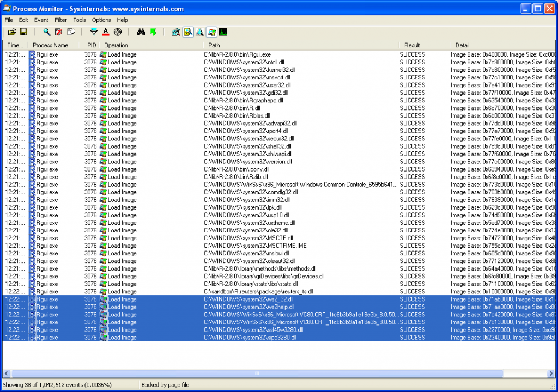Image resolution: width=558 pixels, height=392 pixels.
Task: Click the Highlight icon with underlined A
Action: pyautogui.click(x=105, y=32)
